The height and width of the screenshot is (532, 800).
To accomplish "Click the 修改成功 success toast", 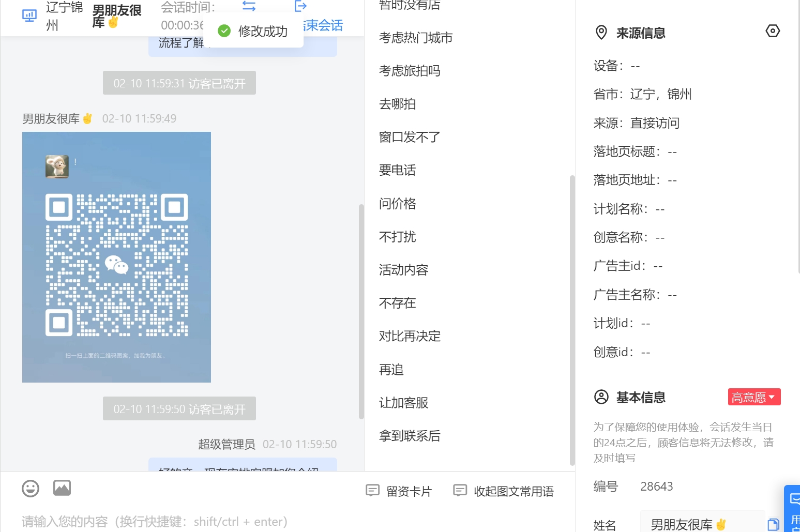I will [x=253, y=31].
